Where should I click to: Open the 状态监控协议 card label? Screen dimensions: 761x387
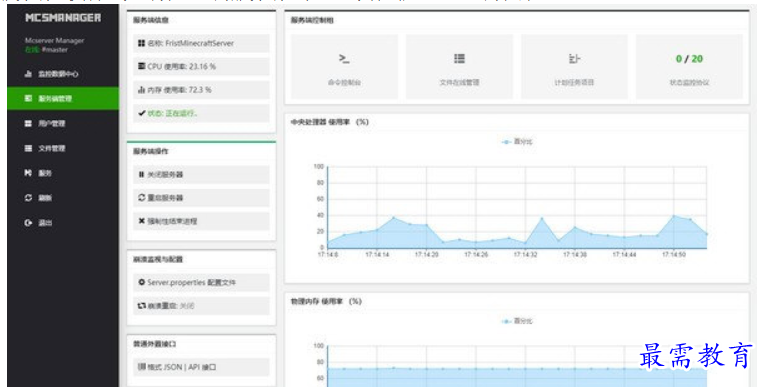pyautogui.click(x=689, y=83)
